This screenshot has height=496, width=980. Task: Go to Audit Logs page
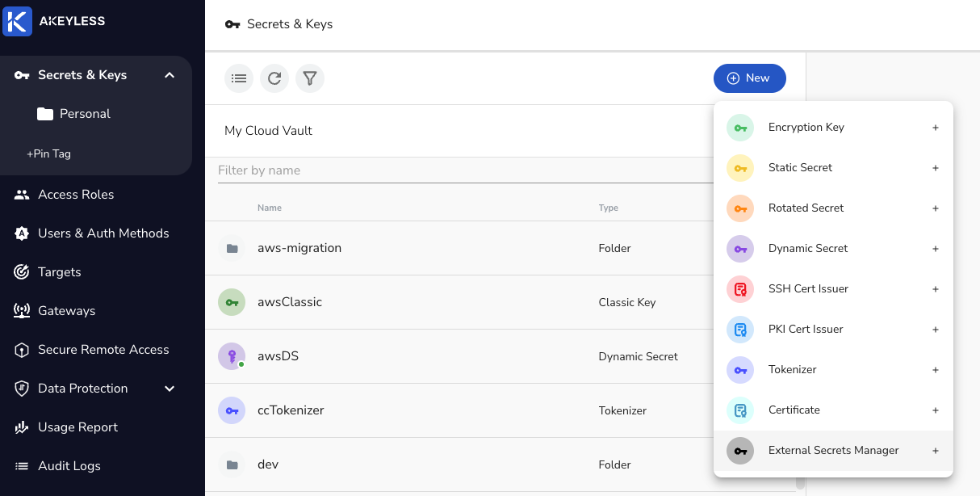click(69, 466)
